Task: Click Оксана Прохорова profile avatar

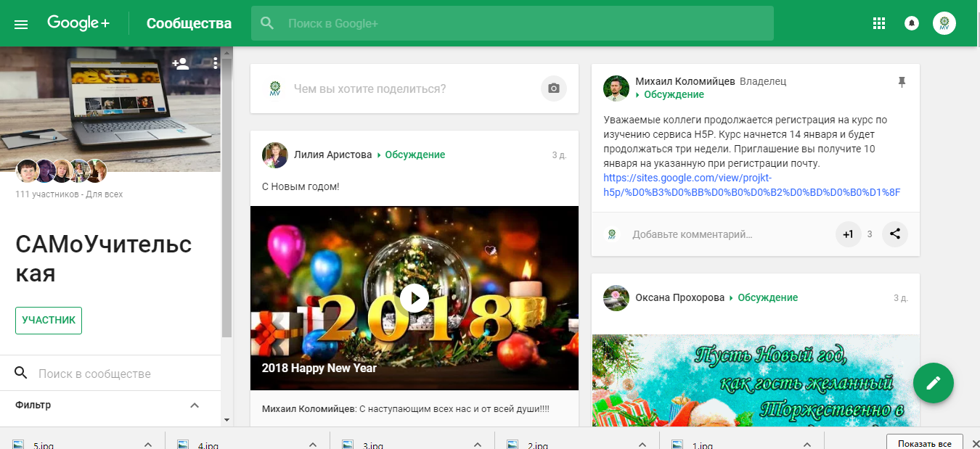Action: (x=616, y=298)
